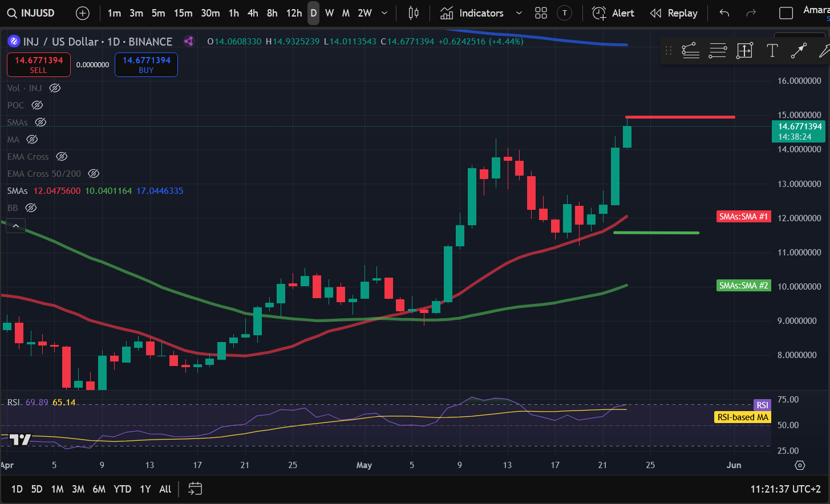
Task: Collapse the indicator legend chevron
Action: pyautogui.click(x=16, y=226)
